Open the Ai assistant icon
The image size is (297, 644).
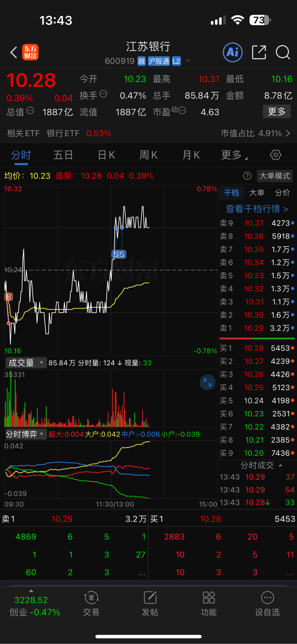click(233, 52)
